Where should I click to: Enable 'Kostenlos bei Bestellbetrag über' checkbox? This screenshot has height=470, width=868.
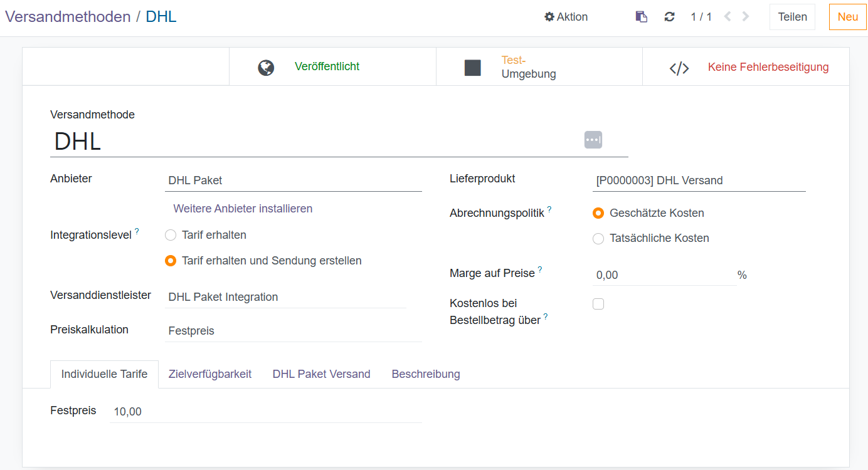point(598,304)
